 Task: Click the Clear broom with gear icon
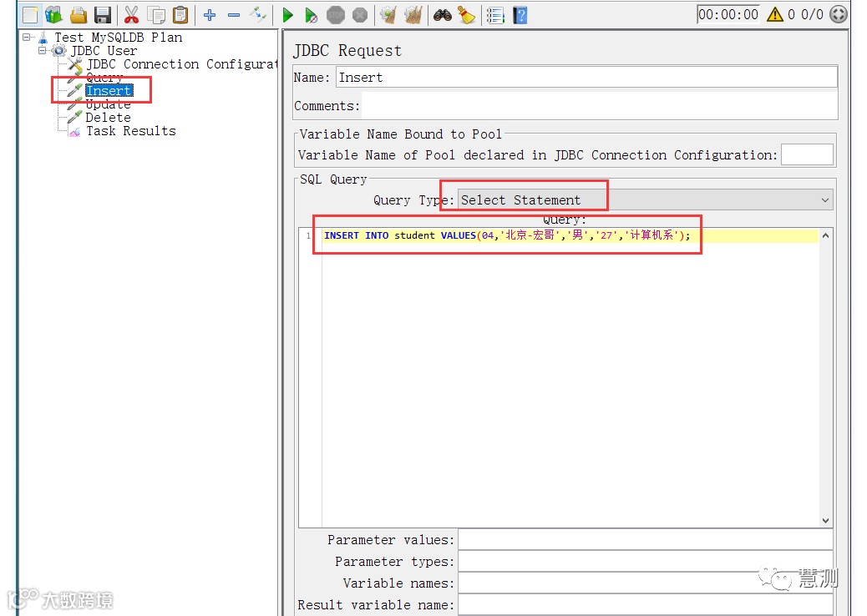click(388, 15)
